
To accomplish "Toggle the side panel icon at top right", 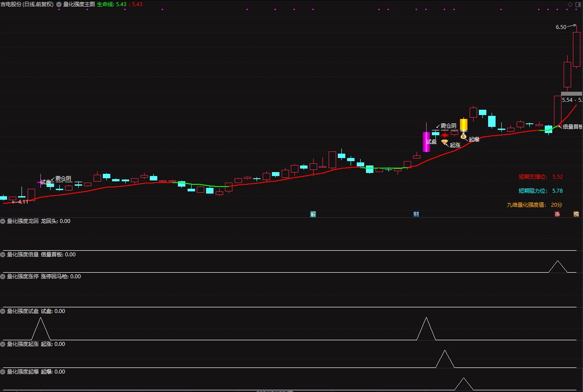I will point(578,4).
